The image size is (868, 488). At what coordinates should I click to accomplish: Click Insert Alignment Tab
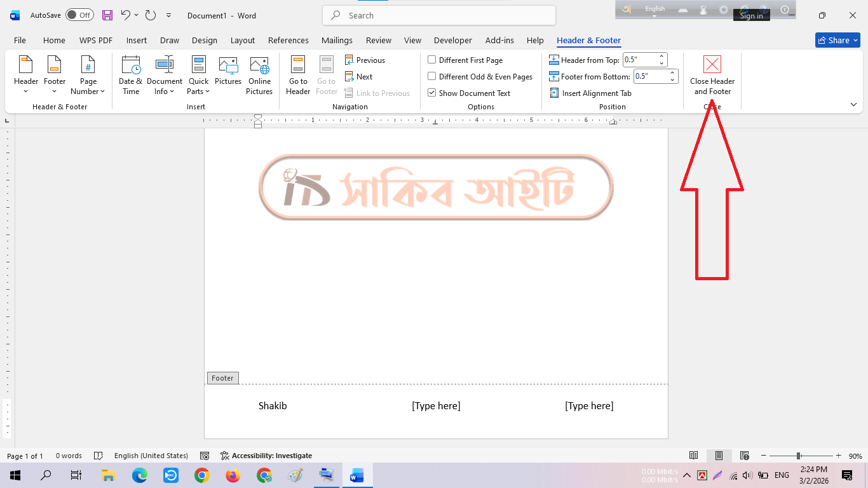tap(590, 93)
